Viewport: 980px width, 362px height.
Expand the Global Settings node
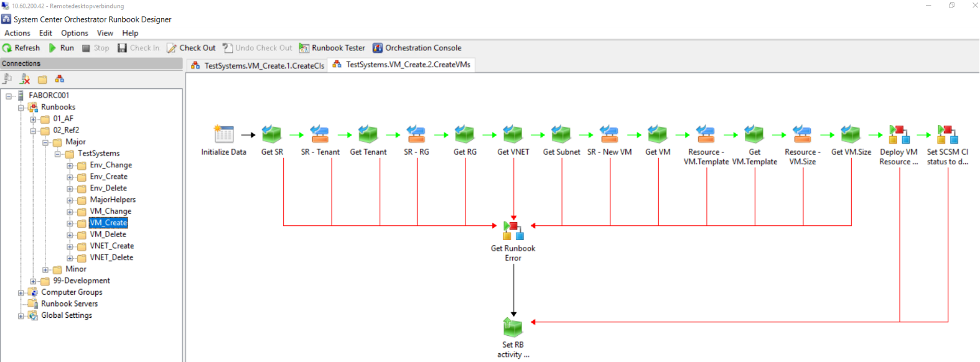click(x=21, y=316)
